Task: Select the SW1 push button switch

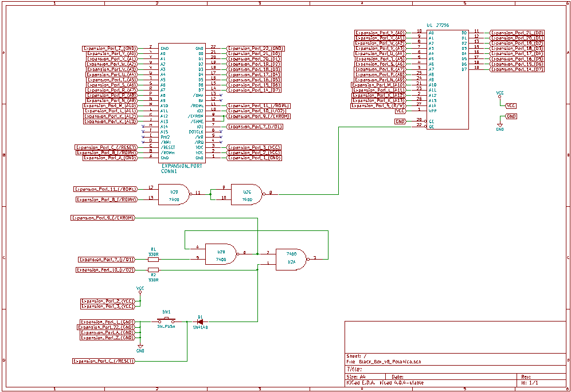Action: (166, 321)
